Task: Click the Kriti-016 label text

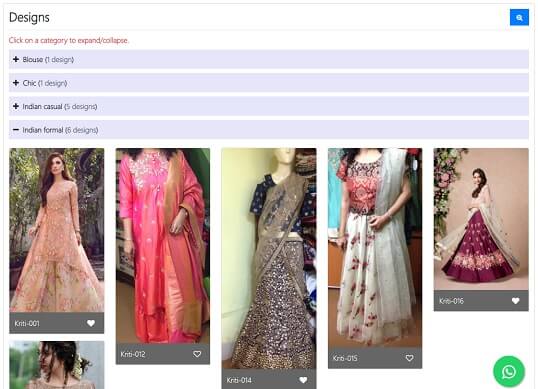Action: pos(452,301)
